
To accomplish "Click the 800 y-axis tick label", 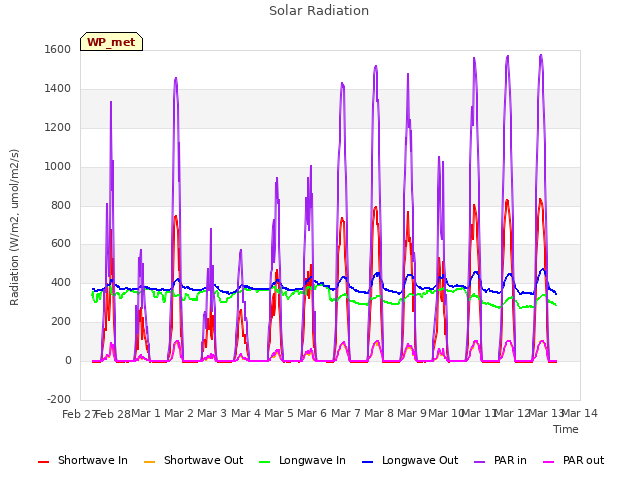I will tap(61, 205).
